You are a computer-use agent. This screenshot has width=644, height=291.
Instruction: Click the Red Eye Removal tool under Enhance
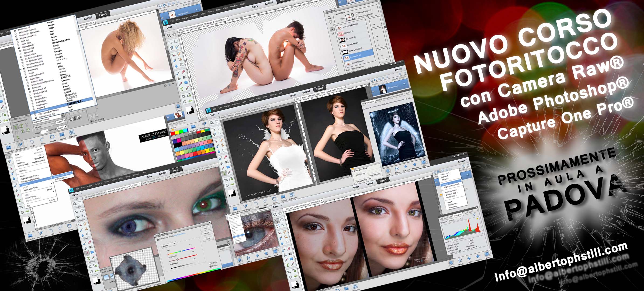click(x=80, y=225)
